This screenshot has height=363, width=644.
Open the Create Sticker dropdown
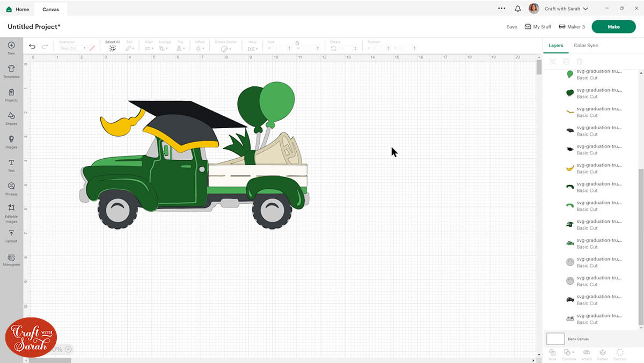pyautogui.click(x=226, y=48)
